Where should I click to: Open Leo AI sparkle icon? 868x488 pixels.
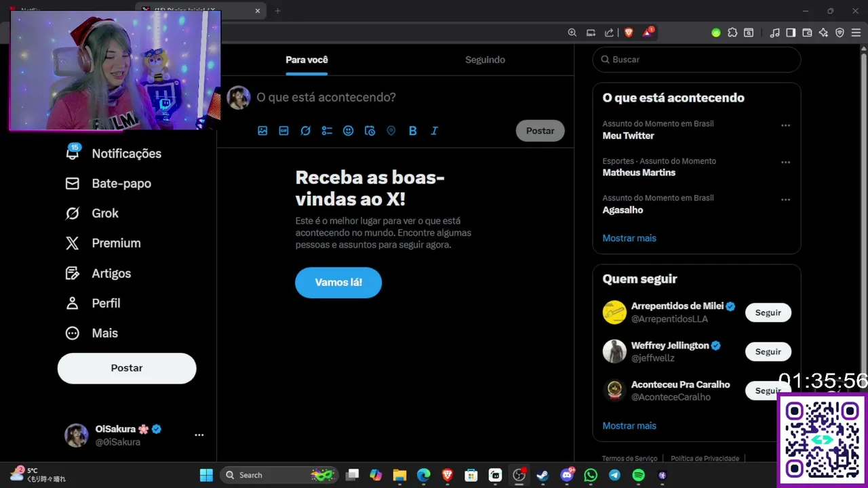[823, 33]
